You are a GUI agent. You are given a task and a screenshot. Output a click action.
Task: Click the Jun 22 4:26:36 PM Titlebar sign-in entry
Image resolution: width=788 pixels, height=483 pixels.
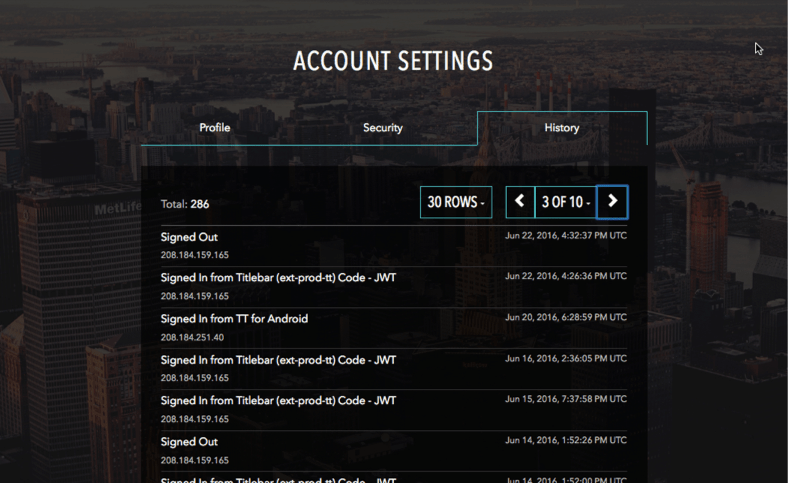pyautogui.click(x=393, y=287)
